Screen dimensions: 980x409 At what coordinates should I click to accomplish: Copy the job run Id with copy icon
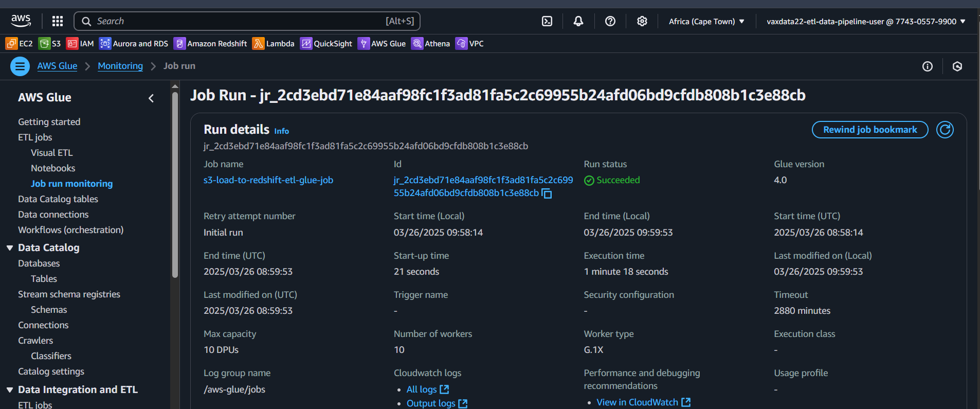point(547,193)
